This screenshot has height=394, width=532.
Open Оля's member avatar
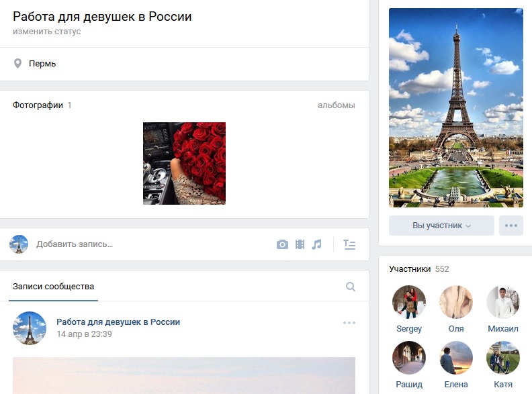[456, 302]
